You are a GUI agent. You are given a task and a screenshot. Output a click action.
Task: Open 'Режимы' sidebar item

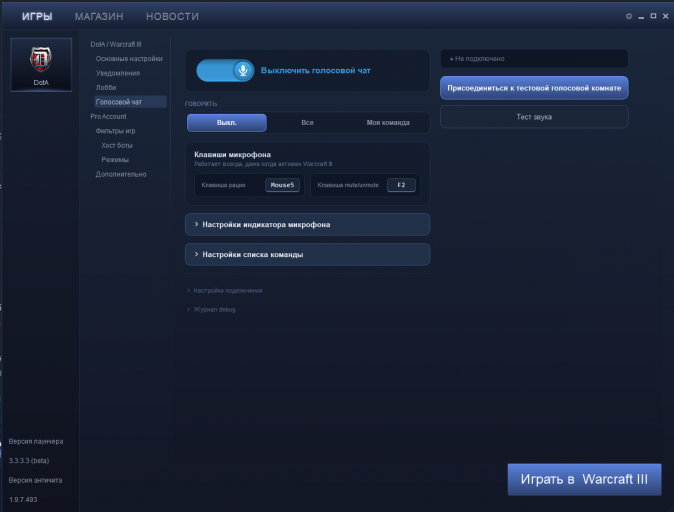tap(115, 159)
